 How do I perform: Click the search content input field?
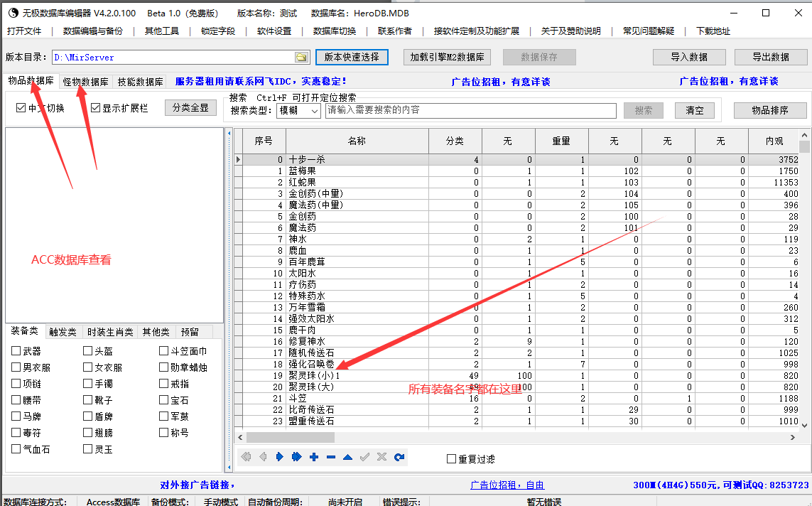[470, 111]
